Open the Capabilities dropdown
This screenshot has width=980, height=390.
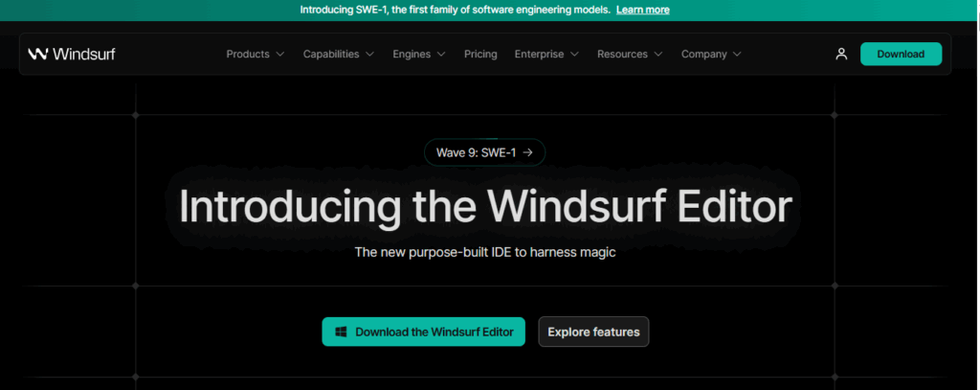pos(338,55)
